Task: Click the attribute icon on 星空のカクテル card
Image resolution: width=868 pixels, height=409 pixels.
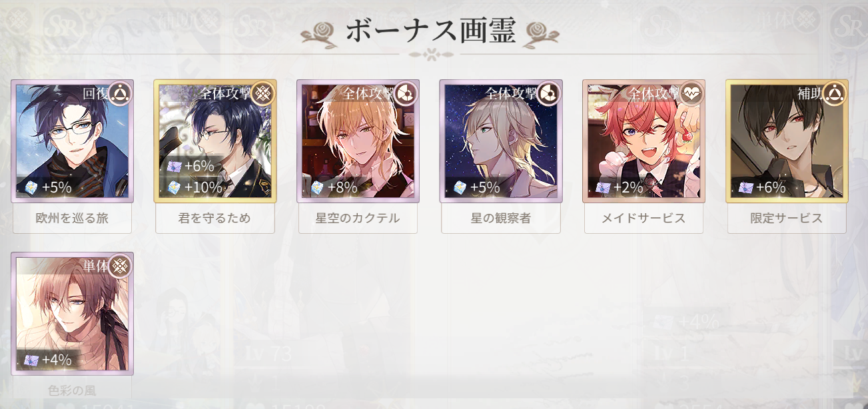Action: [x=406, y=93]
